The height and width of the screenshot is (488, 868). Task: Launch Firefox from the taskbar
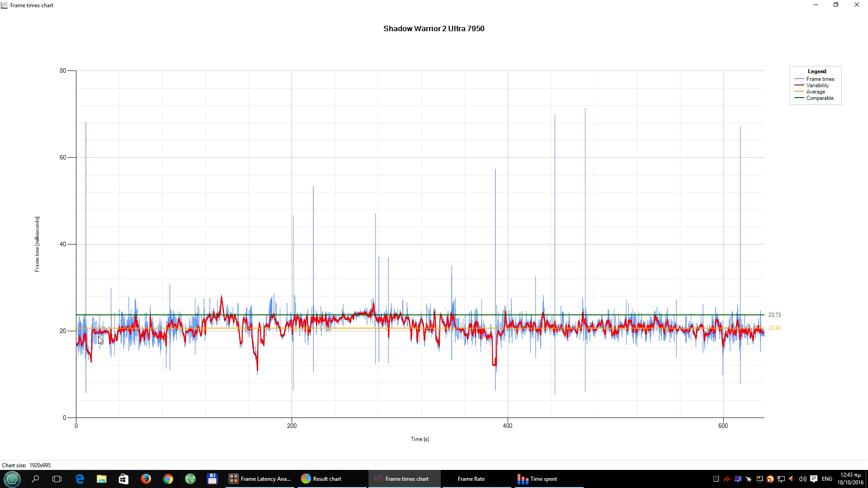146,479
